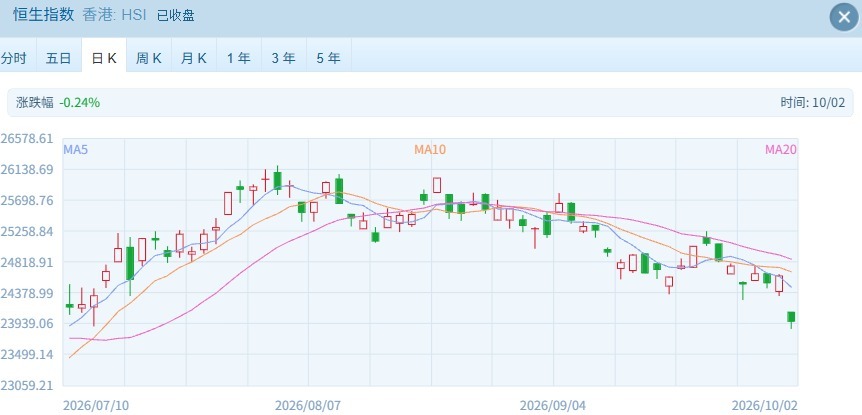Click the 已收盘 status text
The height and width of the screenshot is (415, 862).
tap(176, 15)
